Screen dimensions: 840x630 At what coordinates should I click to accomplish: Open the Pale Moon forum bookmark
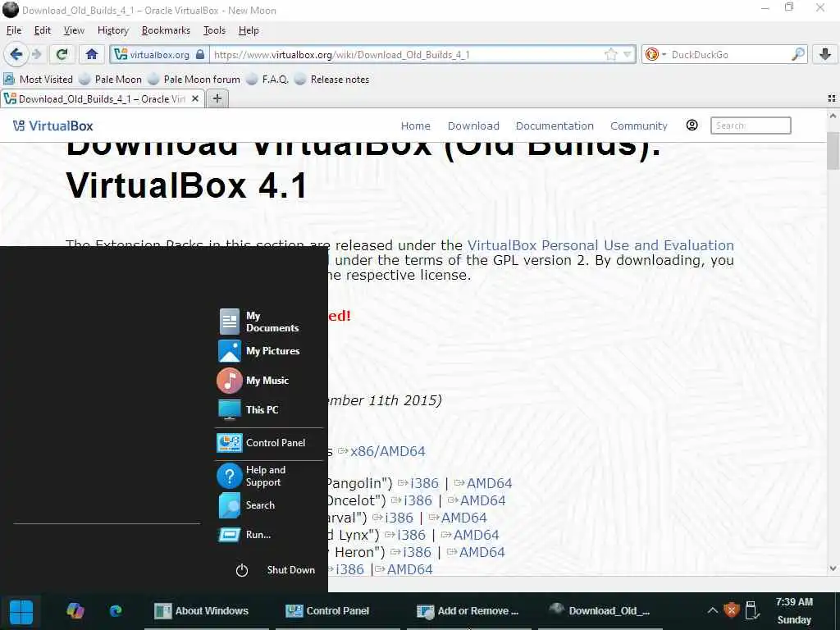[194, 80]
